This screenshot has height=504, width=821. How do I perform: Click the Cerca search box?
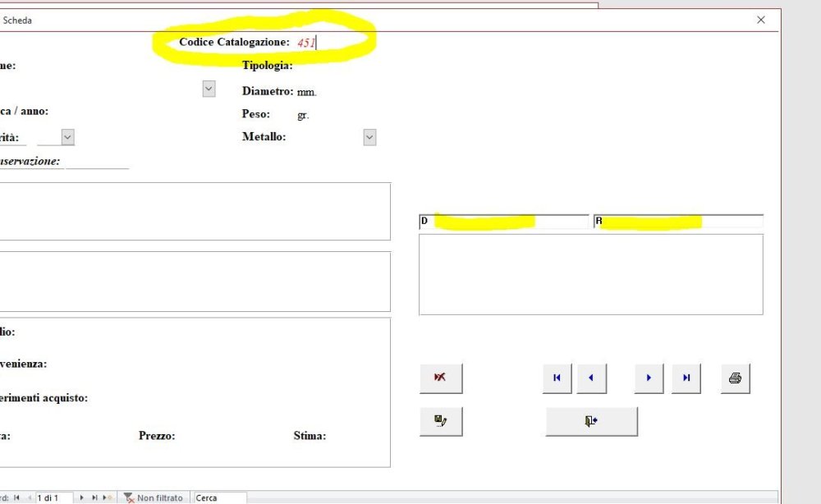pos(218,498)
